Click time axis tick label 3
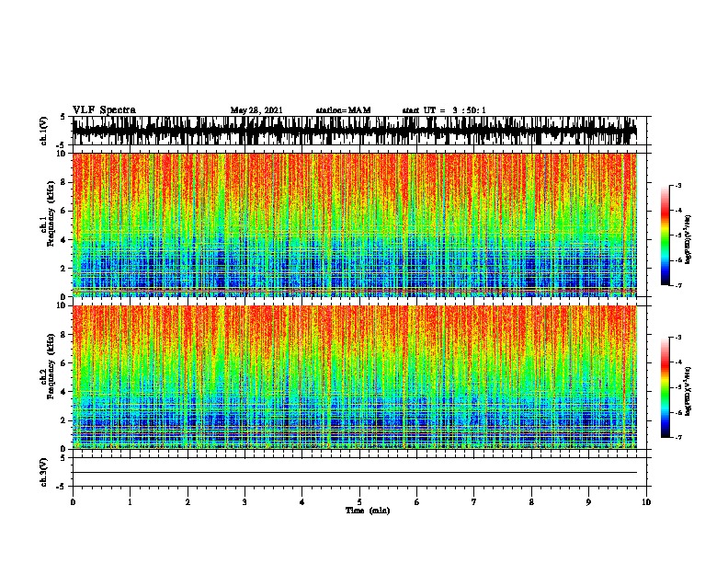This screenshot has width=728, height=563. coord(245,502)
